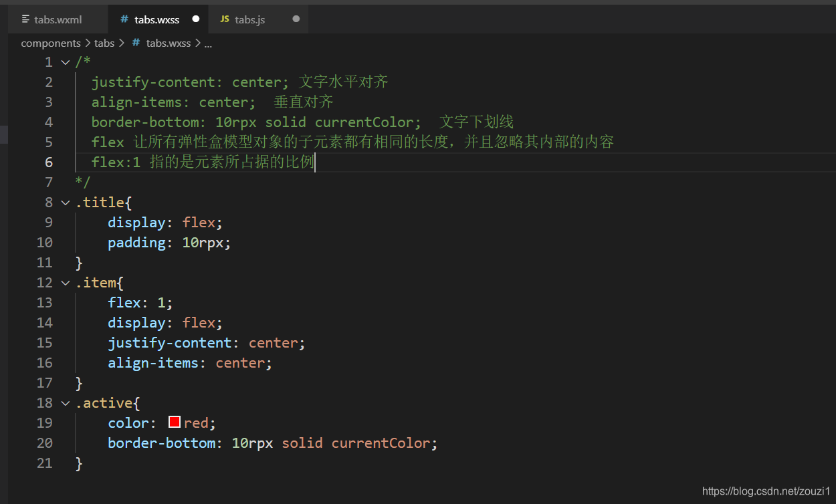Click the JS icon on tabs.js tab

(x=225, y=19)
